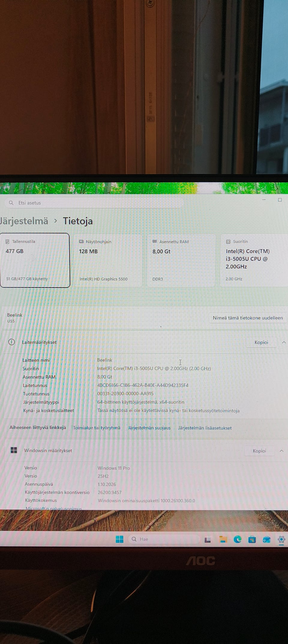Image resolution: width=288 pixels, height=644 pixels.
Task: Open Task View from the taskbar
Action: 208,540
